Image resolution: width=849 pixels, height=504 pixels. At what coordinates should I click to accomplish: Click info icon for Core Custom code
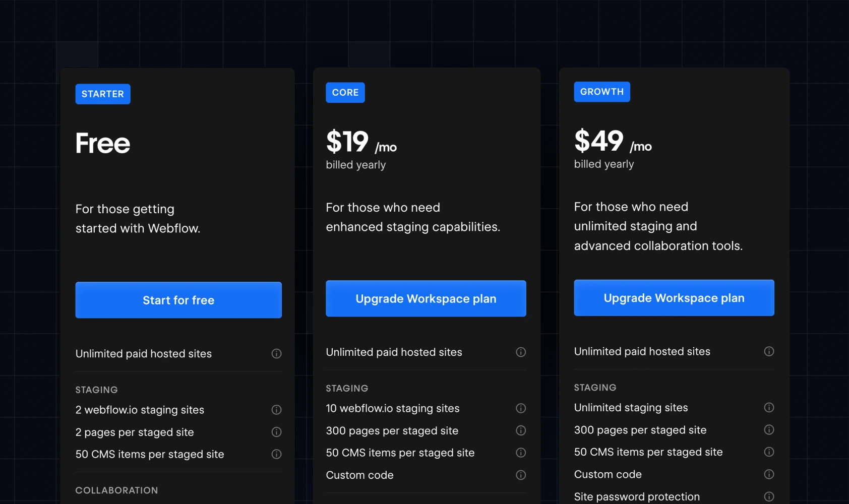[521, 475]
